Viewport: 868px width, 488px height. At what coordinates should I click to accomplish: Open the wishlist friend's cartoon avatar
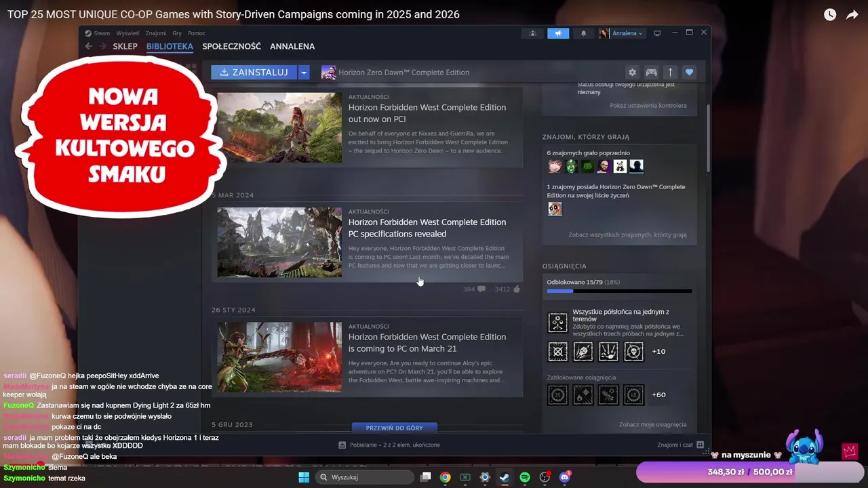coord(555,209)
